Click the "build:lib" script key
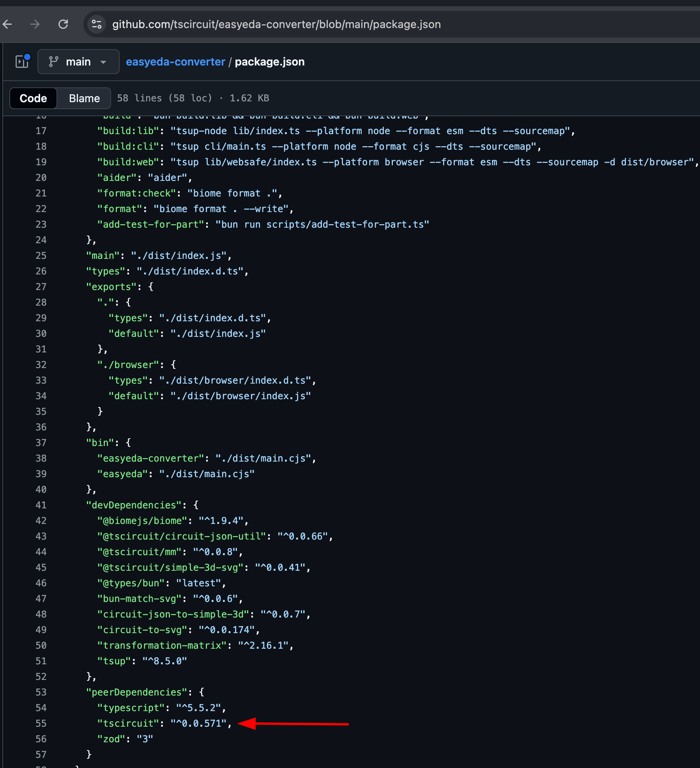The width and height of the screenshot is (700, 768). (128, 131)
